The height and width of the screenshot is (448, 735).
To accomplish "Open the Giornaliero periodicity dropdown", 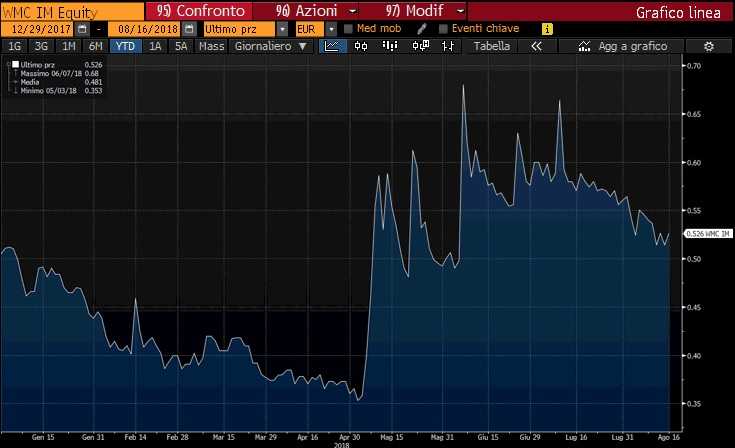I will [x=271, y=46].
